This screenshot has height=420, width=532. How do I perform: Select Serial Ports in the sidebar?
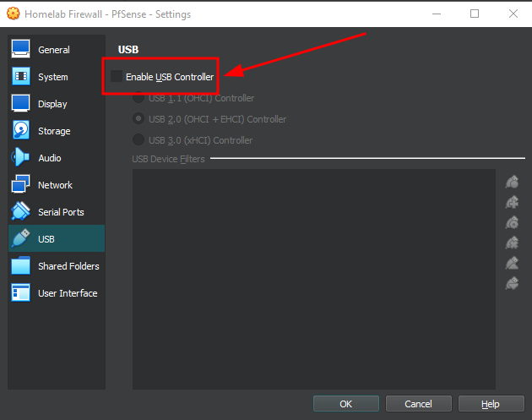tap(57, 212)
